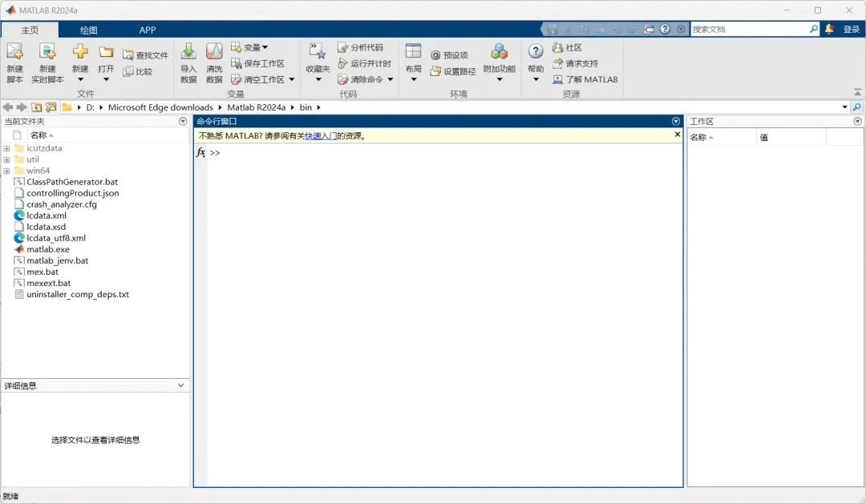The width and height of the screenshot is (866, 504).
Task: Click the 帮助 (Help) question mark icon
Action: tap(536, 51)
